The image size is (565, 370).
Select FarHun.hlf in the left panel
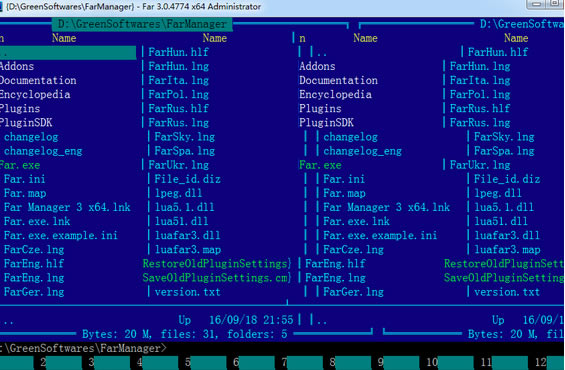pos(179,52)
